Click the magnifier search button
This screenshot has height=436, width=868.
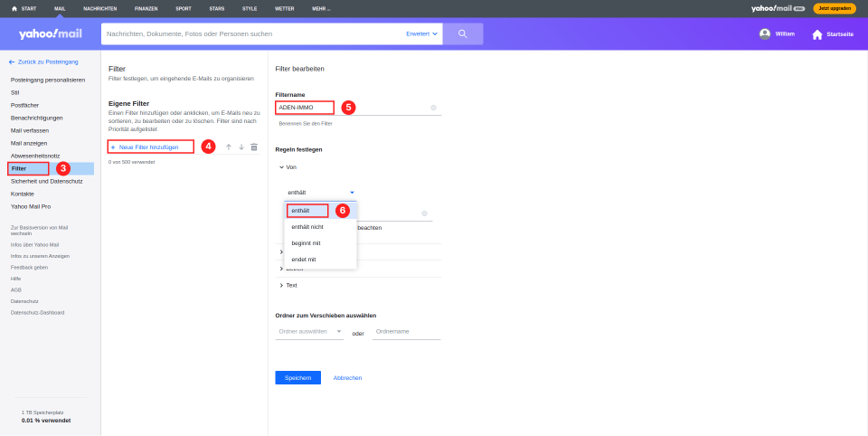pyautogui.click(x=463, y=33)
